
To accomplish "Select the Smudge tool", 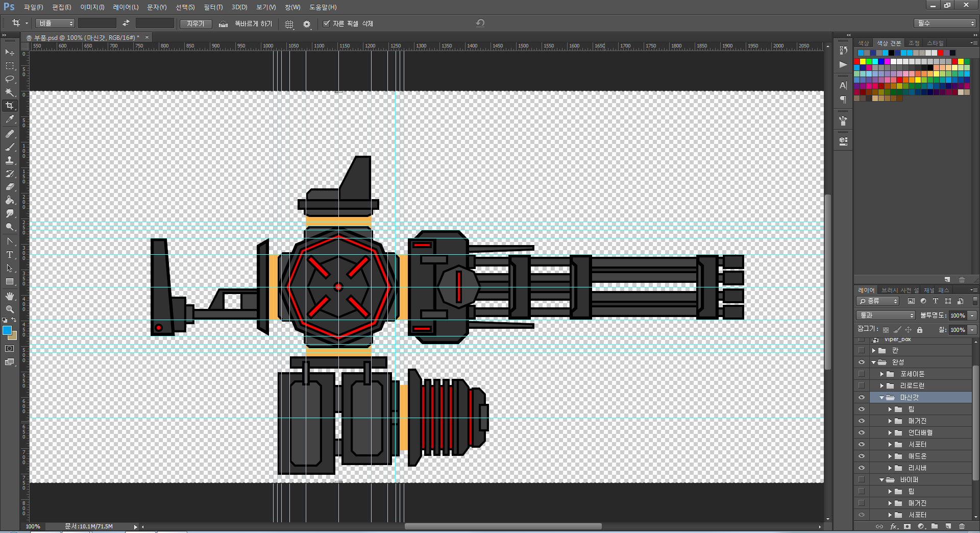I will click(10, 213).
